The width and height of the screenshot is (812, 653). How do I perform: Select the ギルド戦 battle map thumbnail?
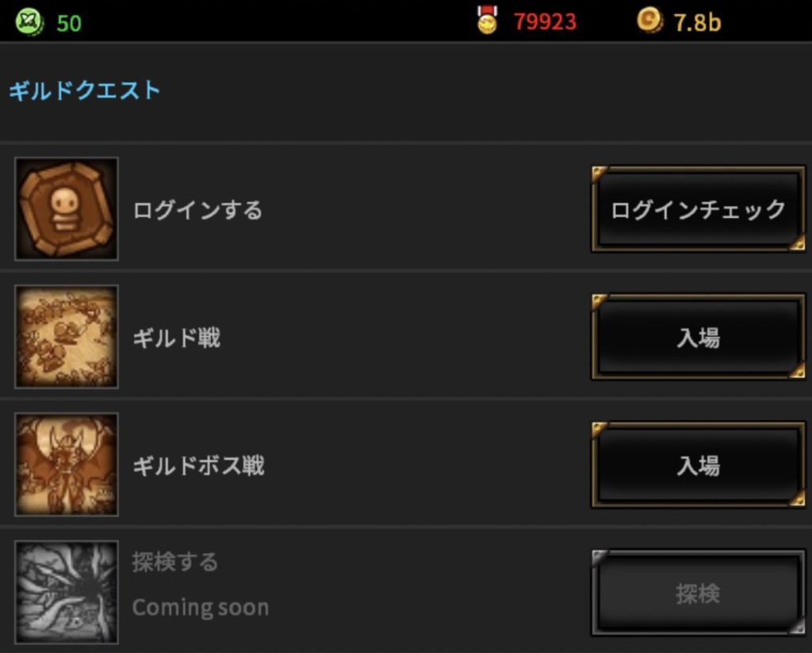[x=67, y=336]
